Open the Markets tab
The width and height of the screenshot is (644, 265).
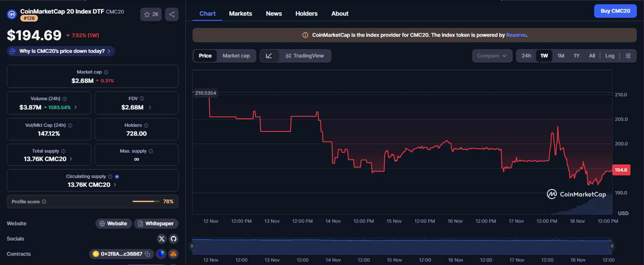241,14
